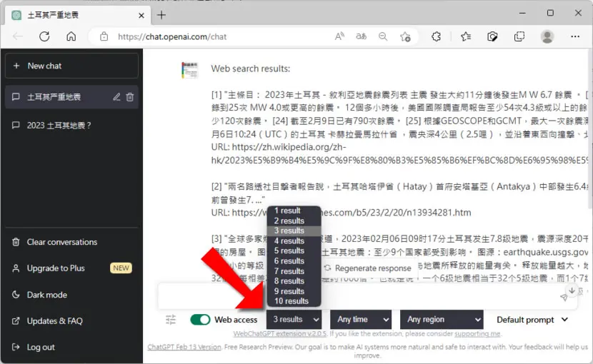Click the Regenerate response button
Screen dimensions: 593x364
(x=368, y=268)
